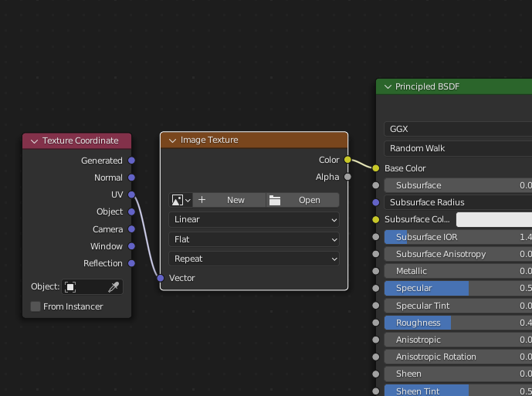Click the Roughness input socket
The width and height of the screenshot is (532, 396).
[x=375, y=323]
